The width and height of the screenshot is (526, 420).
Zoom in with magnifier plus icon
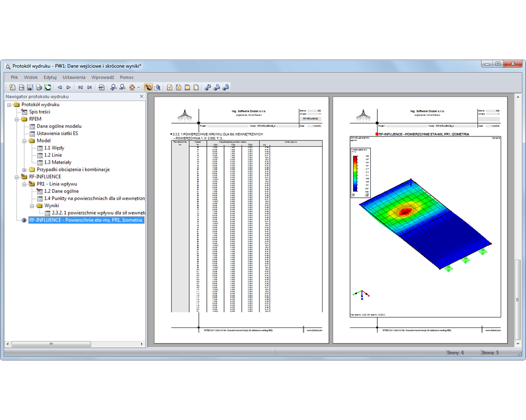(x=113, y=87)
